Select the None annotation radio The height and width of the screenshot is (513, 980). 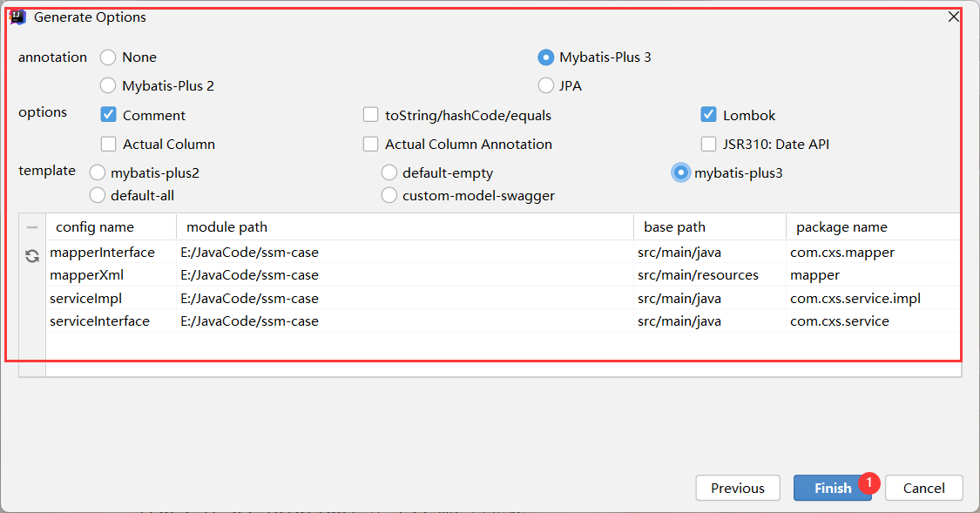pos(108,57)
